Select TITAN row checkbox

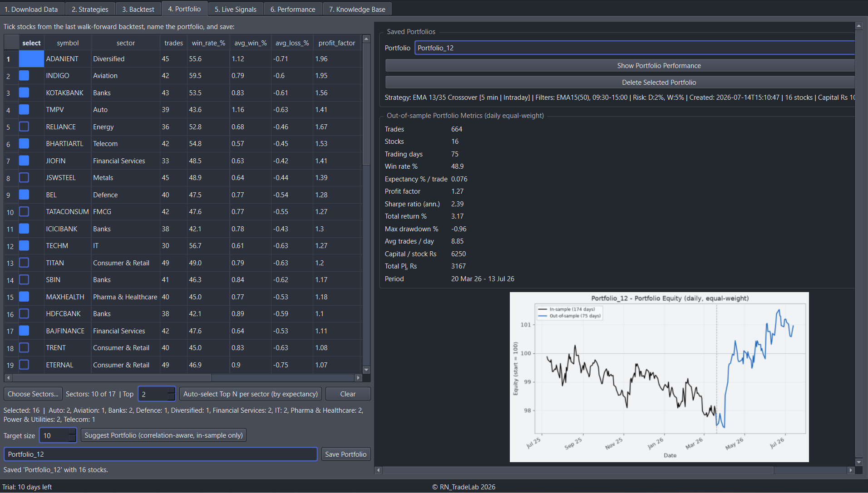[24, 263]
